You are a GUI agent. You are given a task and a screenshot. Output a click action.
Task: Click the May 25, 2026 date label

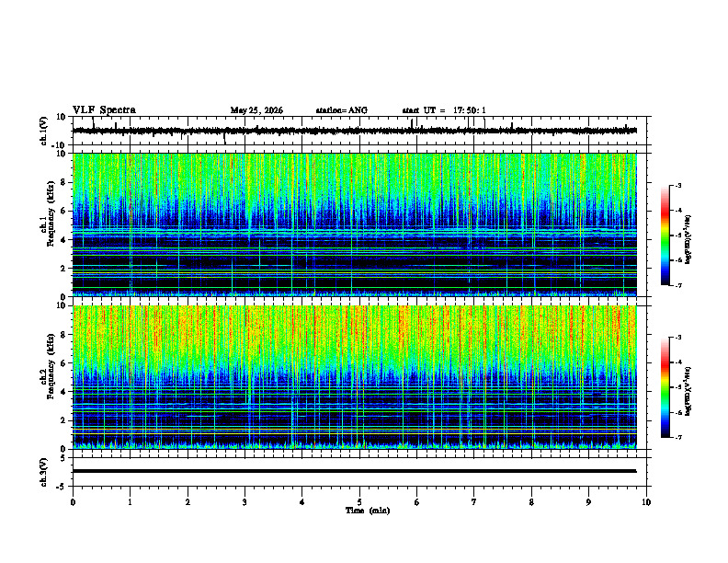(x=256, y=110)
